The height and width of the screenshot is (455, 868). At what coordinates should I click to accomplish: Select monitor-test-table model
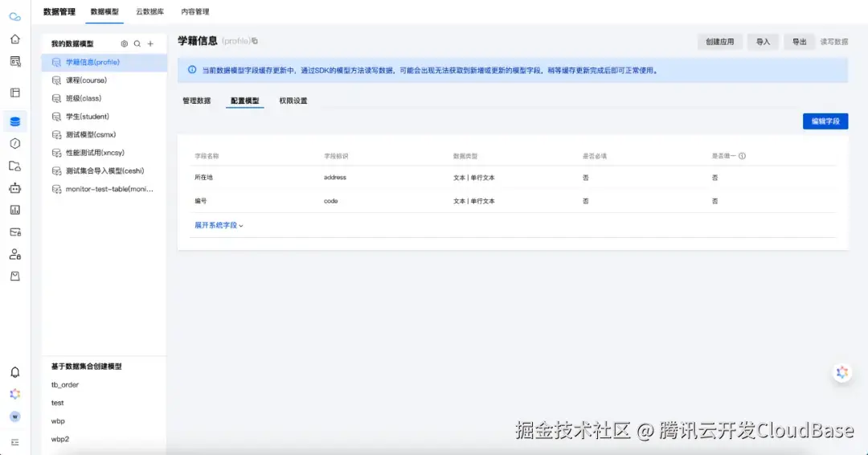coord(104,189)
